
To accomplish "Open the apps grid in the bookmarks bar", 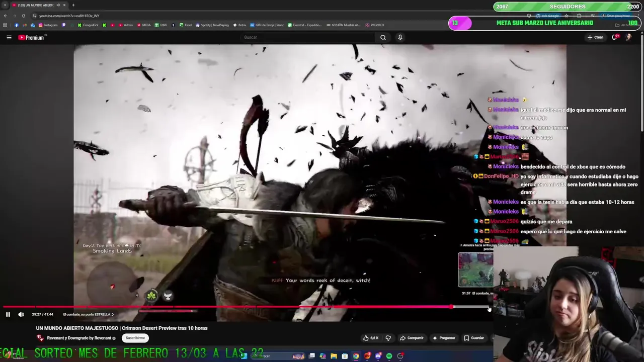I will 5,25.
